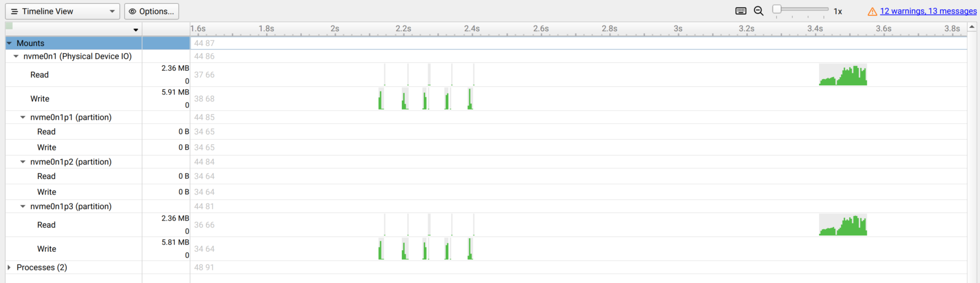Select the nvme0n1p3 (partition) label
The image size is (980, 283).
tap(71, 206)
